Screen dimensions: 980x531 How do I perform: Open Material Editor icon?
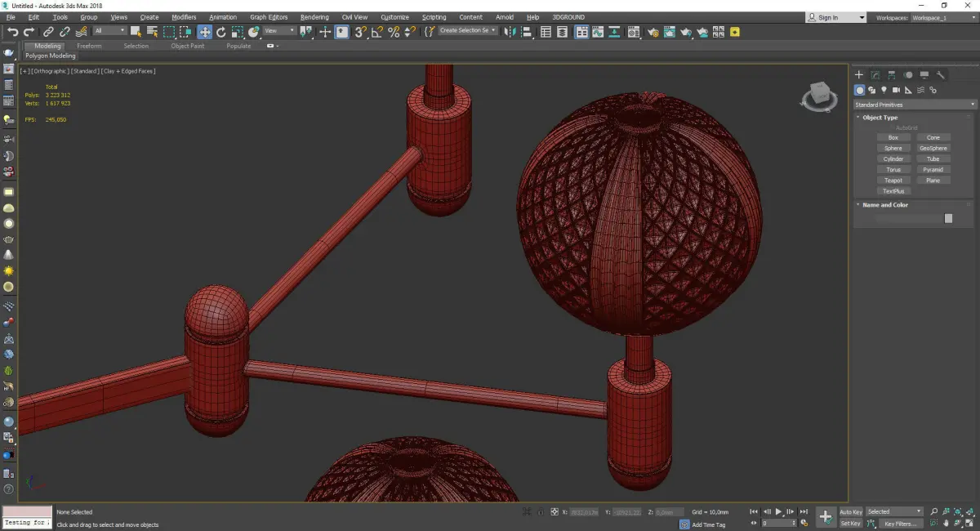click(x=634, y=32)
